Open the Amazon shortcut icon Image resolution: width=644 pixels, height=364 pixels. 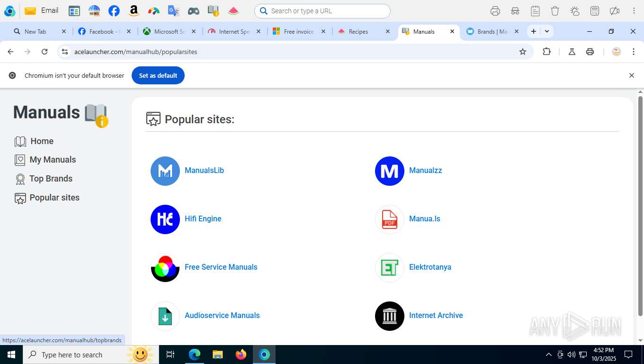click(x=134, y=11)
